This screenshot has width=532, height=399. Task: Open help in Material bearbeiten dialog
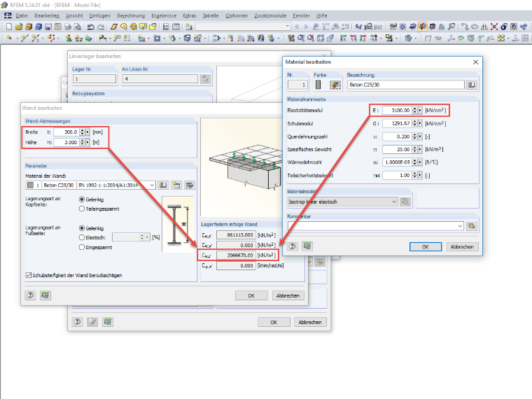(293, 246)
